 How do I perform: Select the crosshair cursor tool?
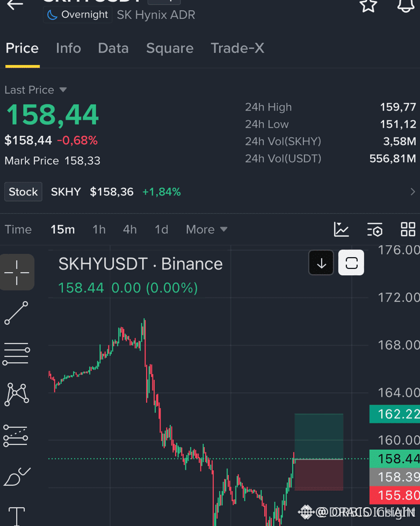pyautogui.click(x=17, y=272)
